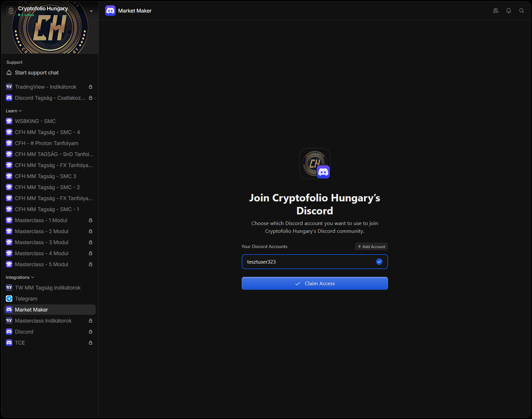The image size is (532, 419).
Task: Collapse the Learn section
Action: coord(14,111)
